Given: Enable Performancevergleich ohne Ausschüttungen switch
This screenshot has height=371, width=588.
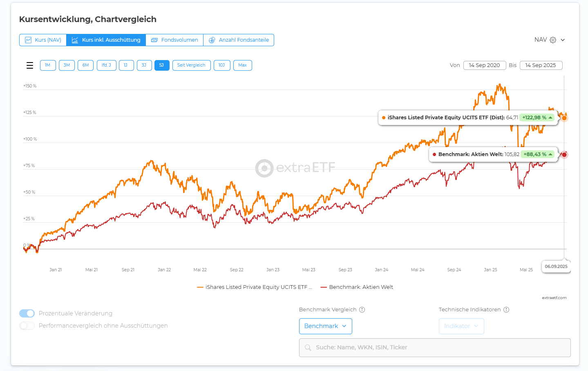Looking at the screenshot, I should (27, 326).
